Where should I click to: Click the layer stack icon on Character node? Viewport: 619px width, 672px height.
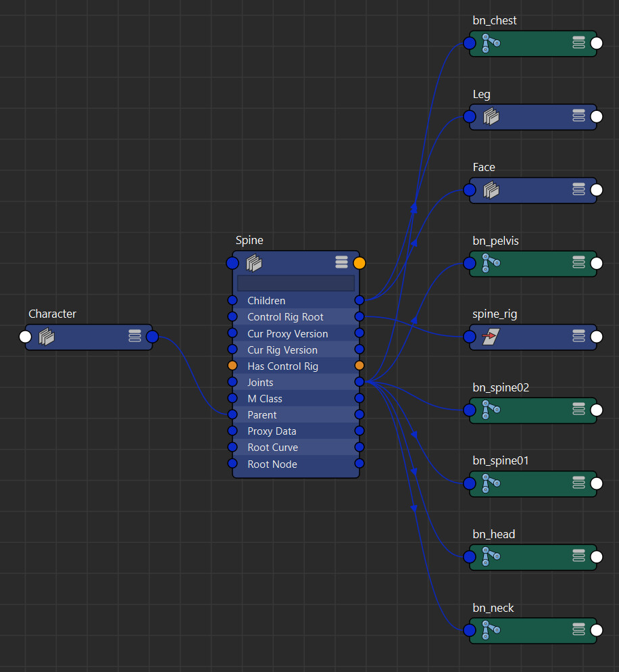coord(46,337)
